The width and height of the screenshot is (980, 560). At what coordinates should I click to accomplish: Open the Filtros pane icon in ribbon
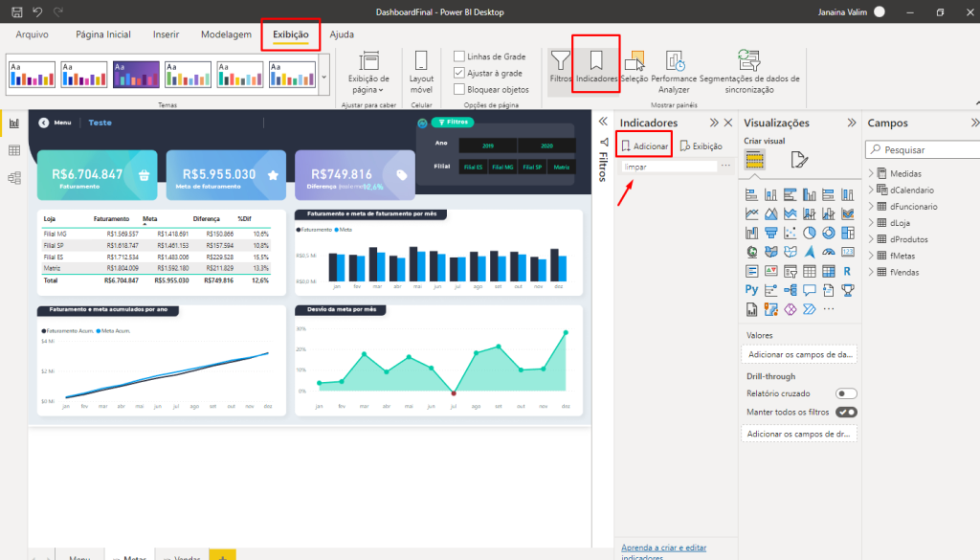pyautogui.click(x=560, y=67)
